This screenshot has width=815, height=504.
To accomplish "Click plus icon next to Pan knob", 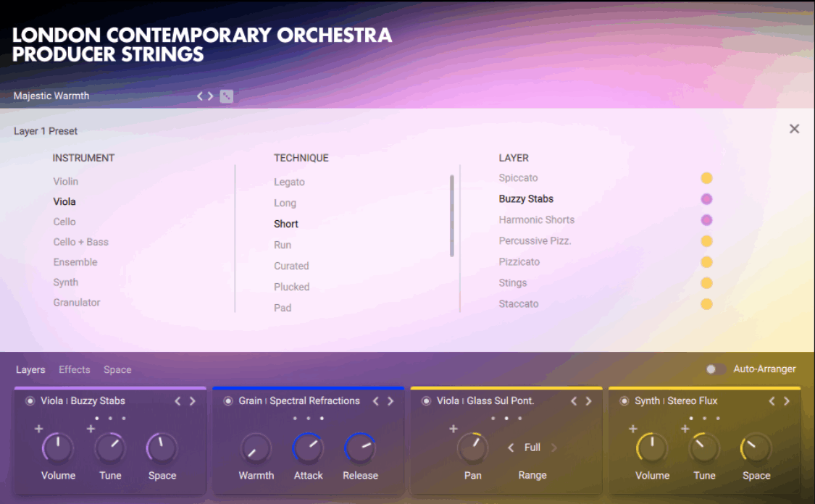I will pyautogui.click(x=454, y=429).
